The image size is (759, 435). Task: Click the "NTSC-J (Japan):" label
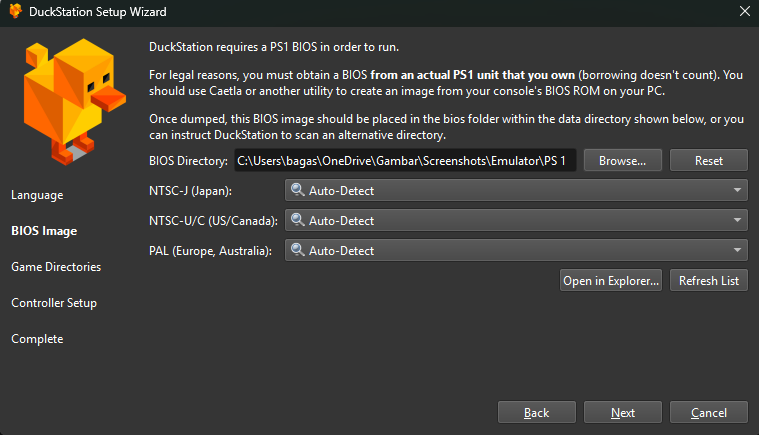click(x=190, y=191)
